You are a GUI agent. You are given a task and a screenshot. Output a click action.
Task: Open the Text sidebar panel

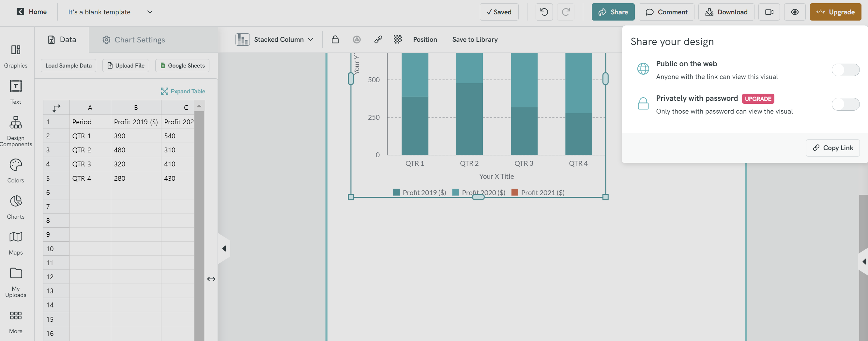pyautogui.click(x=16, y=92)
